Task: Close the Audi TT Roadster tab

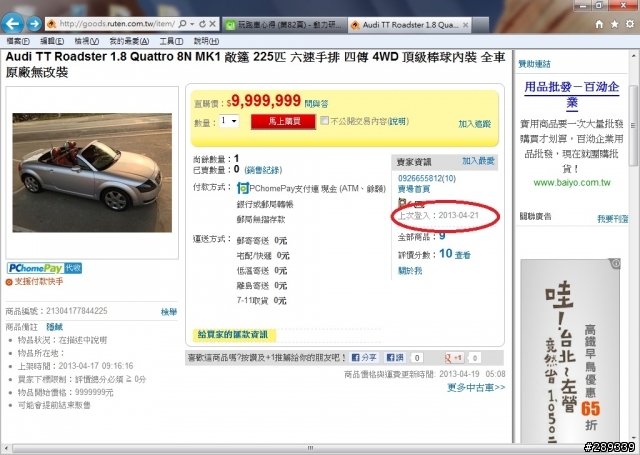Action: [x=465, y=25]
